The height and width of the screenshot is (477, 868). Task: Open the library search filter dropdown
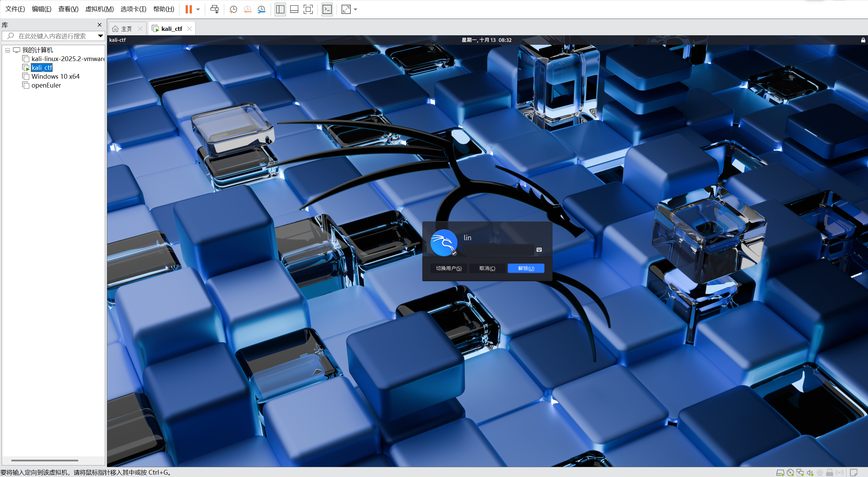point(100,36)
